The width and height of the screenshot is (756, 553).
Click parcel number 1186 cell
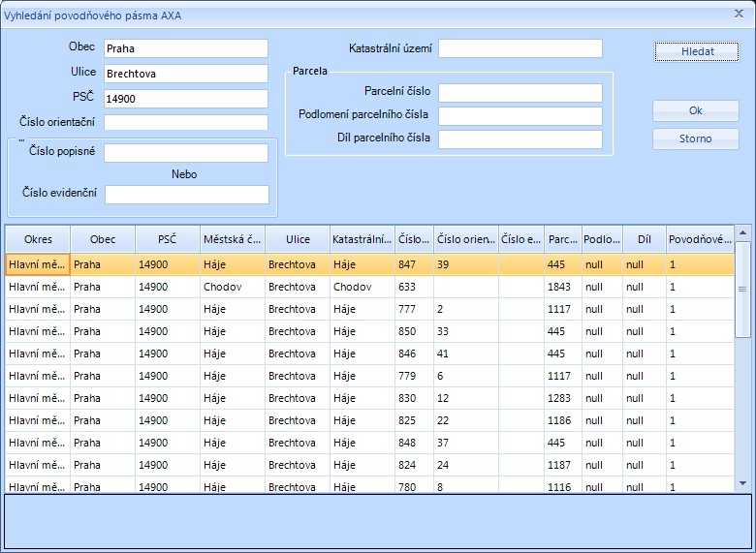tap(563, 420)
